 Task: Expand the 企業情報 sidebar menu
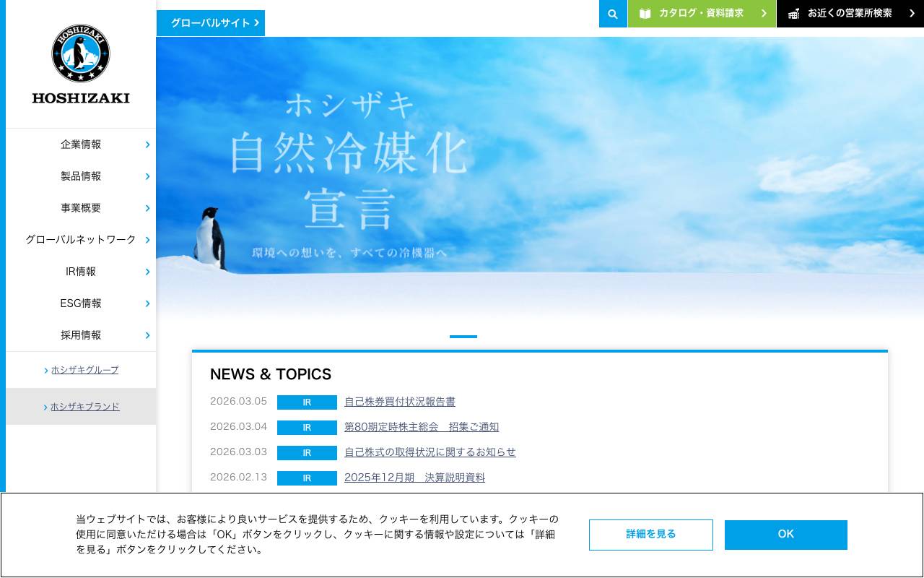point(80,144)
